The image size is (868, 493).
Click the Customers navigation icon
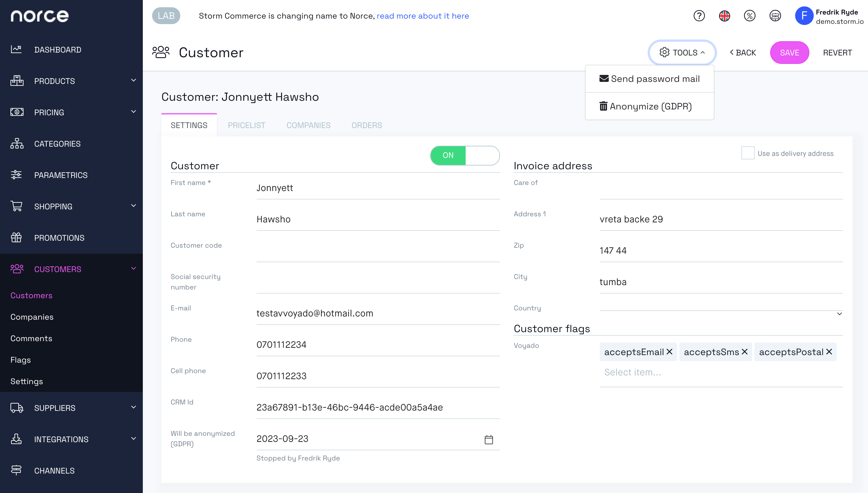tap(17, 269)
